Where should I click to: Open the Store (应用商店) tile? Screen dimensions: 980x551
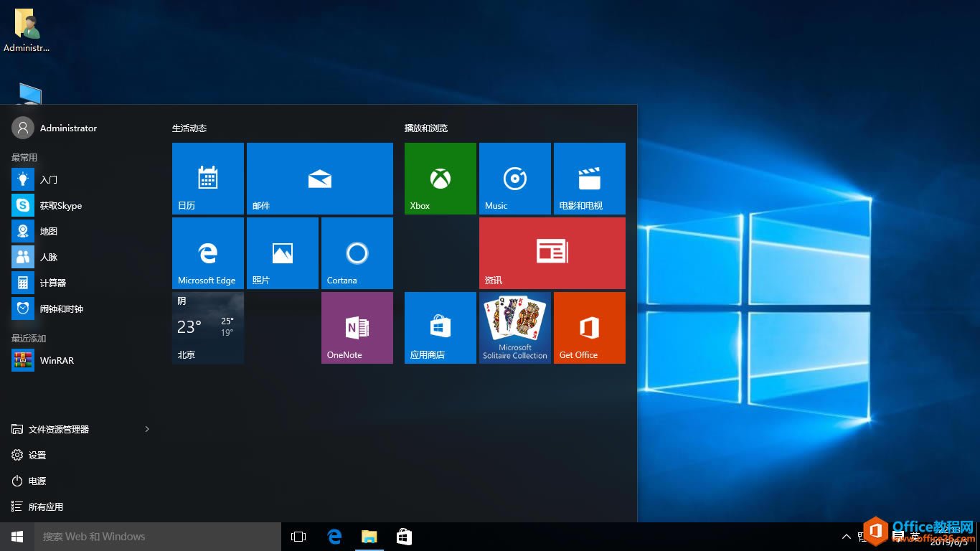(440, 328)
